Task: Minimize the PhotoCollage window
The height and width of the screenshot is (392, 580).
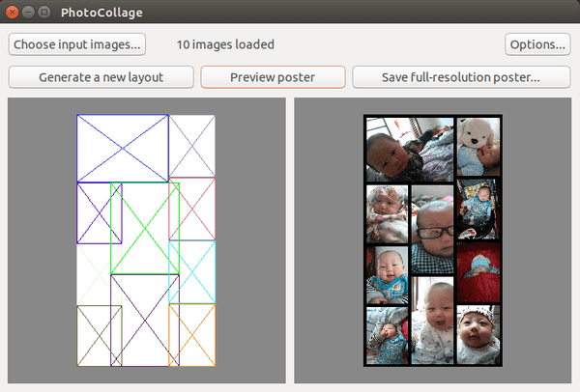Action: [x=28, y=13]
